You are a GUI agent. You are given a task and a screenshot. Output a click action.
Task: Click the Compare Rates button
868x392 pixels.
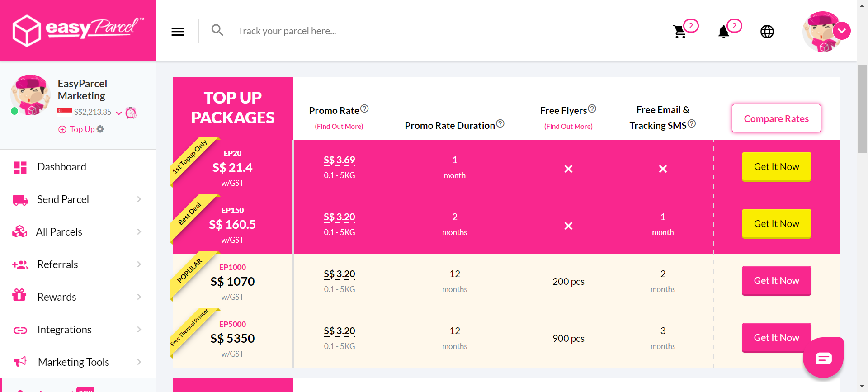point(776,118)
